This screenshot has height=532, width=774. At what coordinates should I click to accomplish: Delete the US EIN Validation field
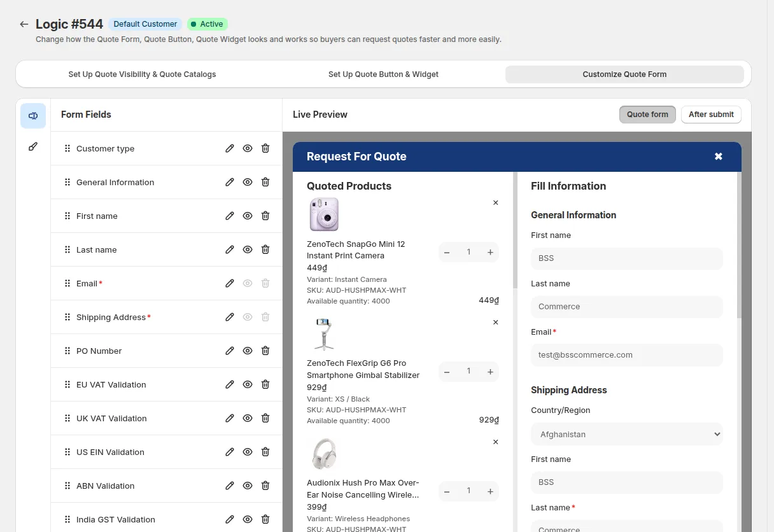(265, 452)
